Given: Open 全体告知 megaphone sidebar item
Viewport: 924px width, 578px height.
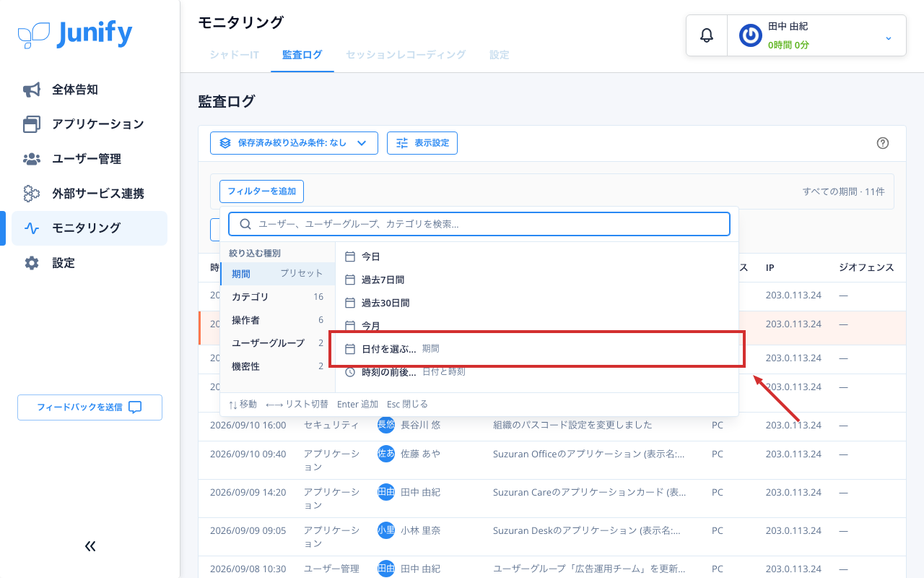Looking at the screenshot, I should [x=90, y=90].
